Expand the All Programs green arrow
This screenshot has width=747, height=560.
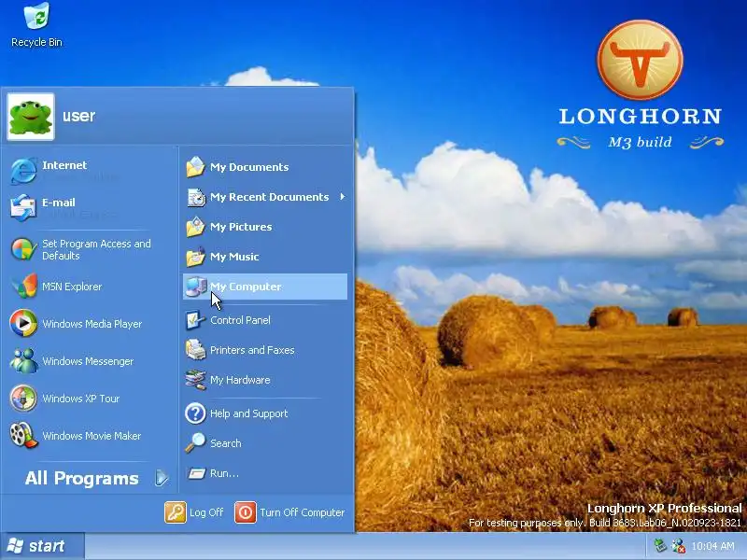162,478
